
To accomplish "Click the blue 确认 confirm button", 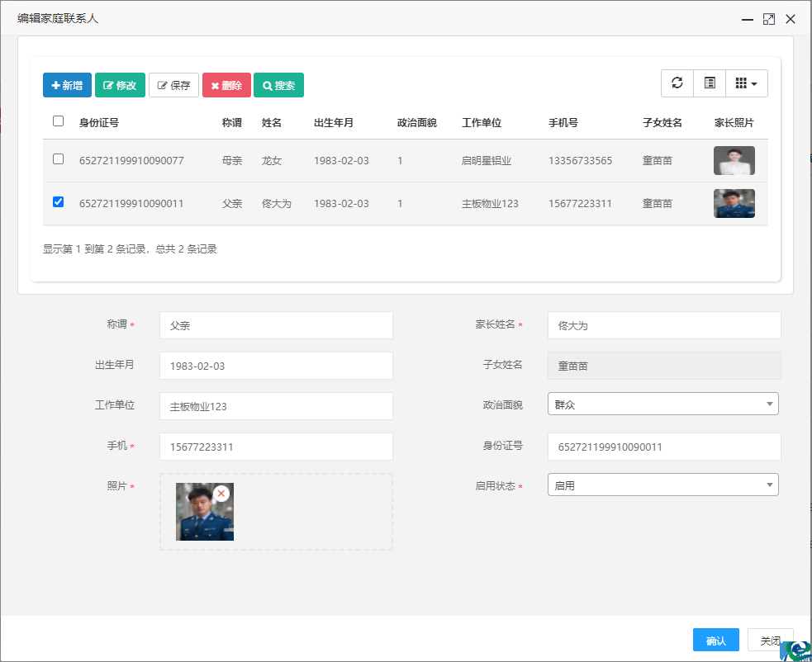I will [x=715, y=641].
